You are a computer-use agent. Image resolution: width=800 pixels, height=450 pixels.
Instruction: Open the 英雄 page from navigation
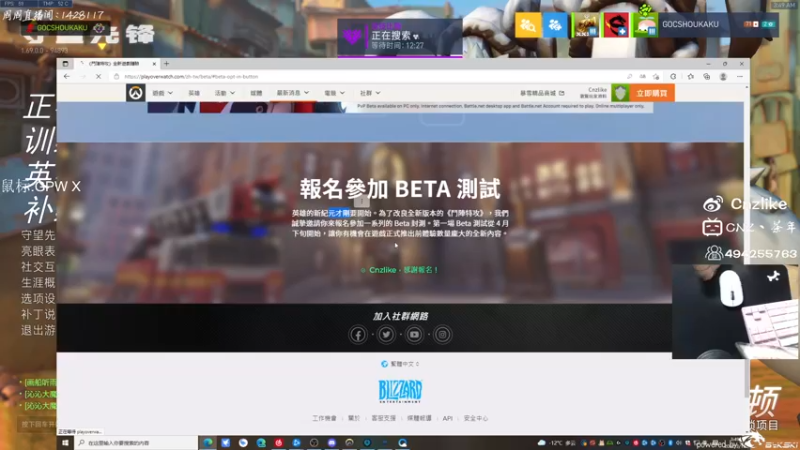[194, 93]
